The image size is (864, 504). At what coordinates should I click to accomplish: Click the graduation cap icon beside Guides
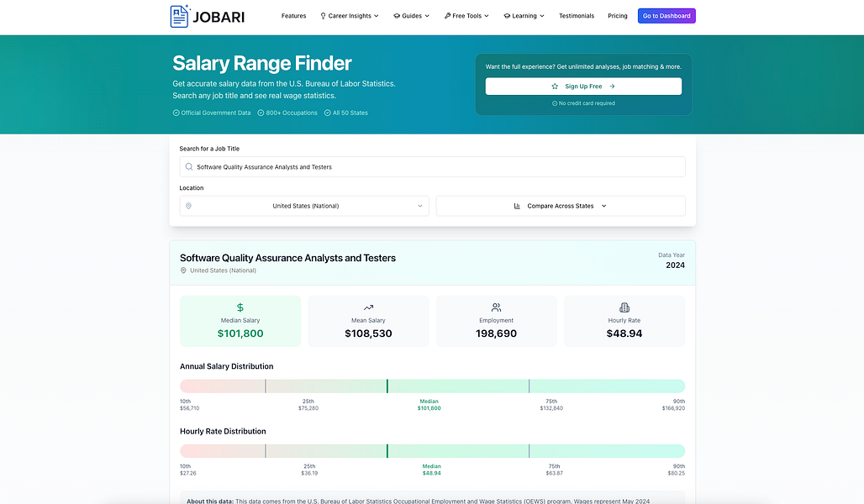pos(397,16)
